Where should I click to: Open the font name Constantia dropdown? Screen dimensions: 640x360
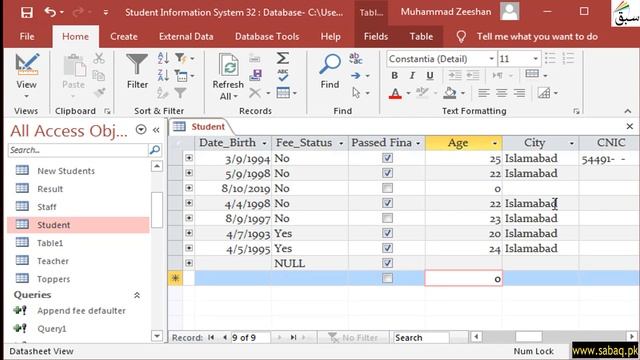491,59
